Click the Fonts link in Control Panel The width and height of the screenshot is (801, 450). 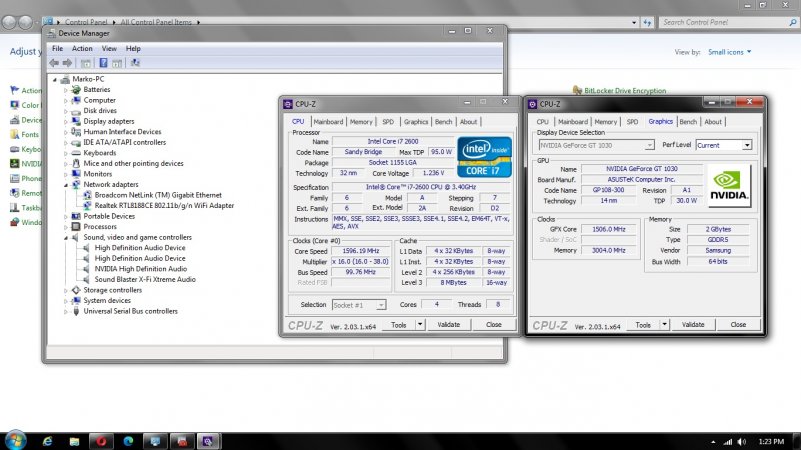click(x=30, y=135)
